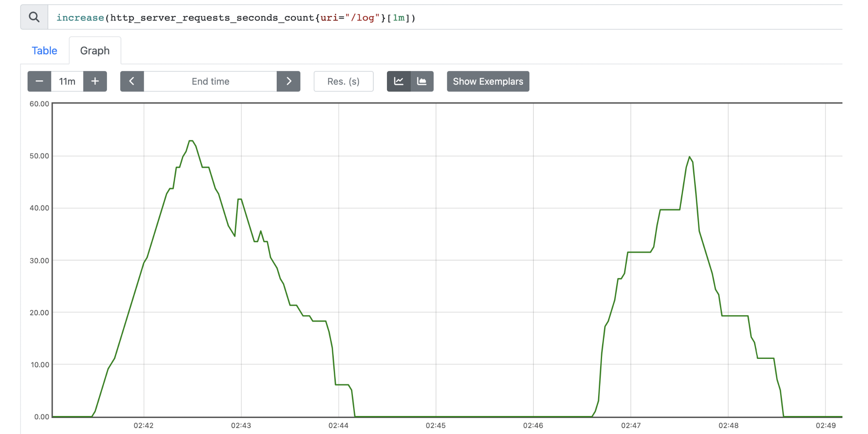
Task: Select the Graph tab
Action: [x=95, y=51]
